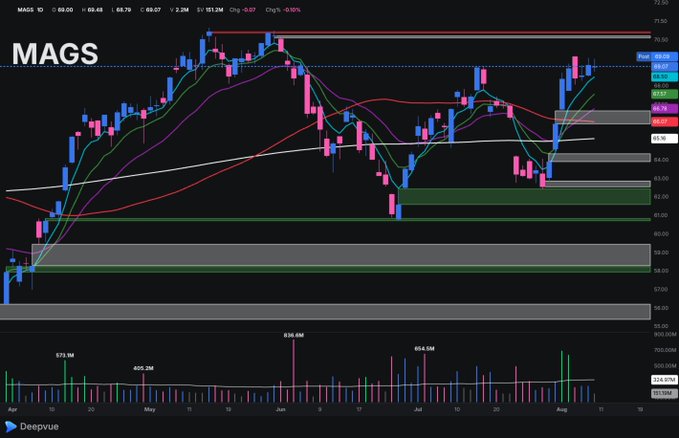This screenshot has height=438, width=679.
Task: Click the 70.50 price axis label
Action: (x=661, y=39)
